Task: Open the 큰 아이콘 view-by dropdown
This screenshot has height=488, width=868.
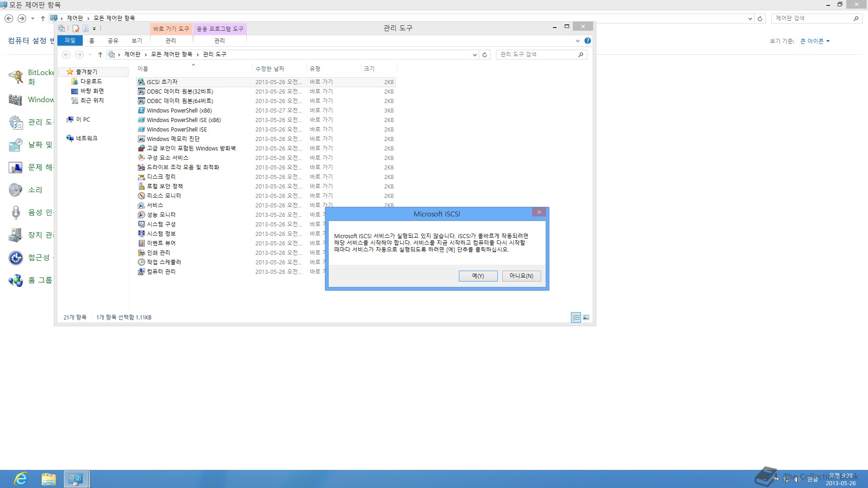Action: coord(815,41)
